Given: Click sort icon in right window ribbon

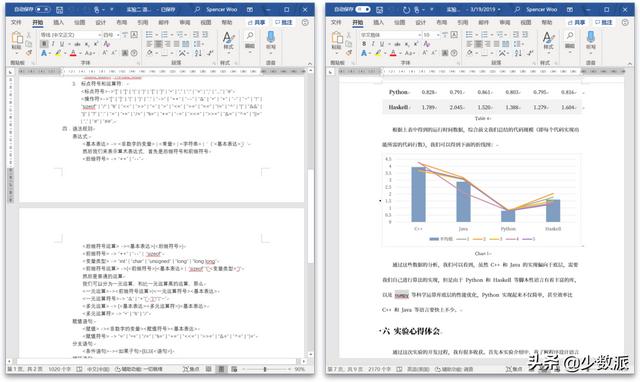Looking at the screenshot, I should 518,53.
